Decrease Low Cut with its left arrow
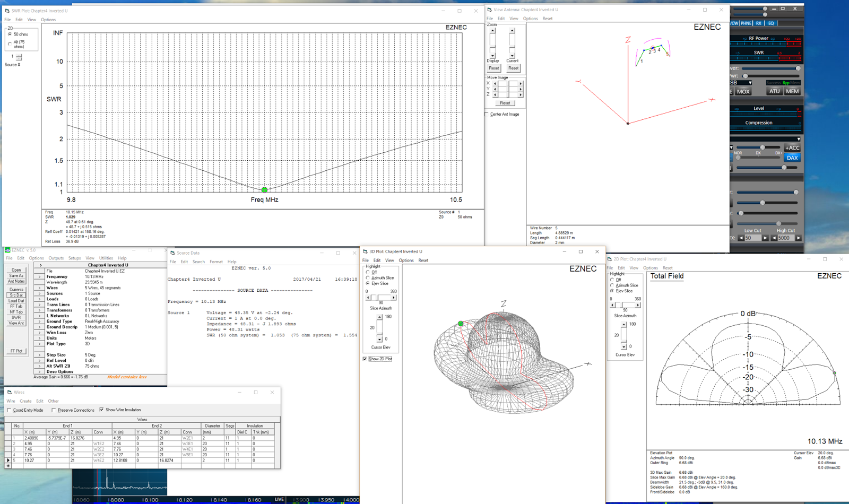Screen dimensions: 849x504 [x=741, y=238]
